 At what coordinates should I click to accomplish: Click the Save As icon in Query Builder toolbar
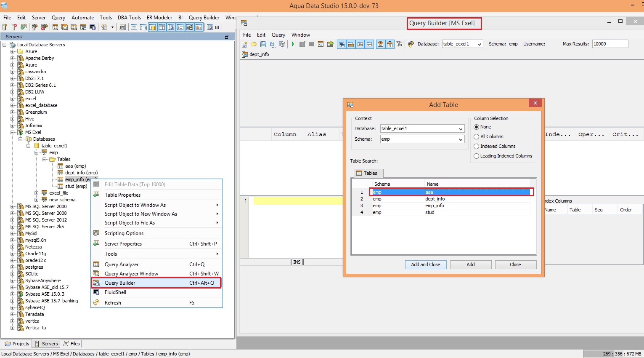(x=272, y=44)
